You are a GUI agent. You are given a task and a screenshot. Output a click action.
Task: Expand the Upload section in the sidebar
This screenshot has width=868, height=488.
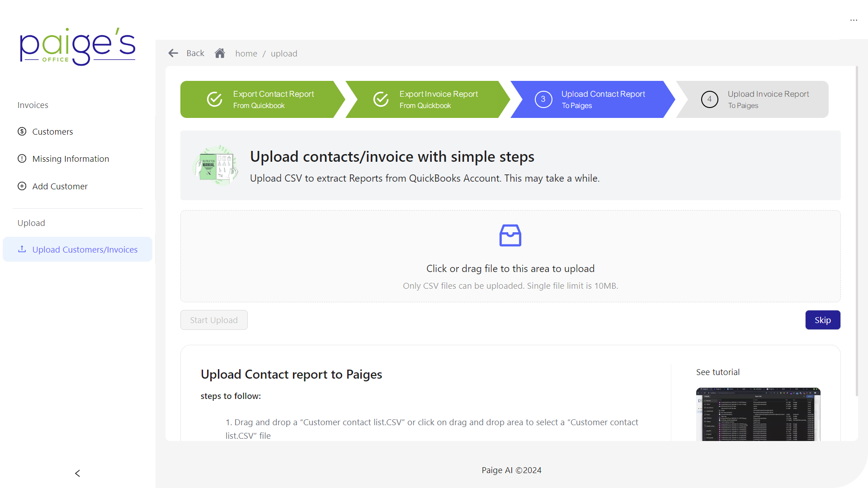31,223
